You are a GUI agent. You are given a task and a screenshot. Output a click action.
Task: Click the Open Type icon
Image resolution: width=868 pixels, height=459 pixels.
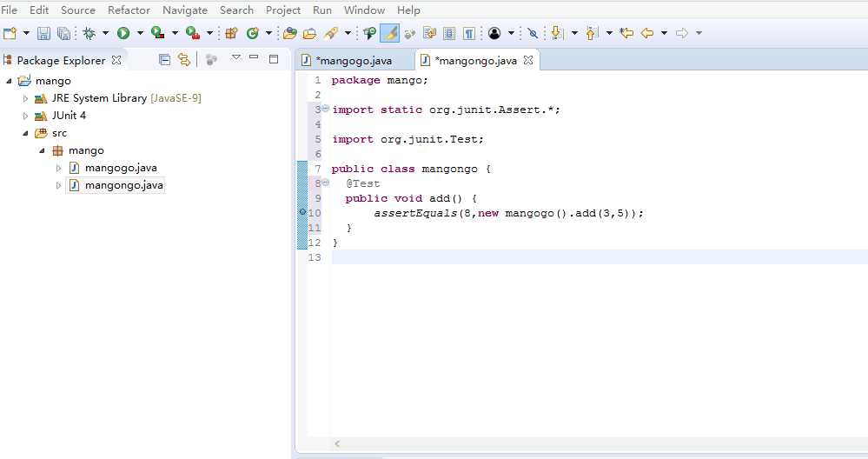tap(289, 33)
